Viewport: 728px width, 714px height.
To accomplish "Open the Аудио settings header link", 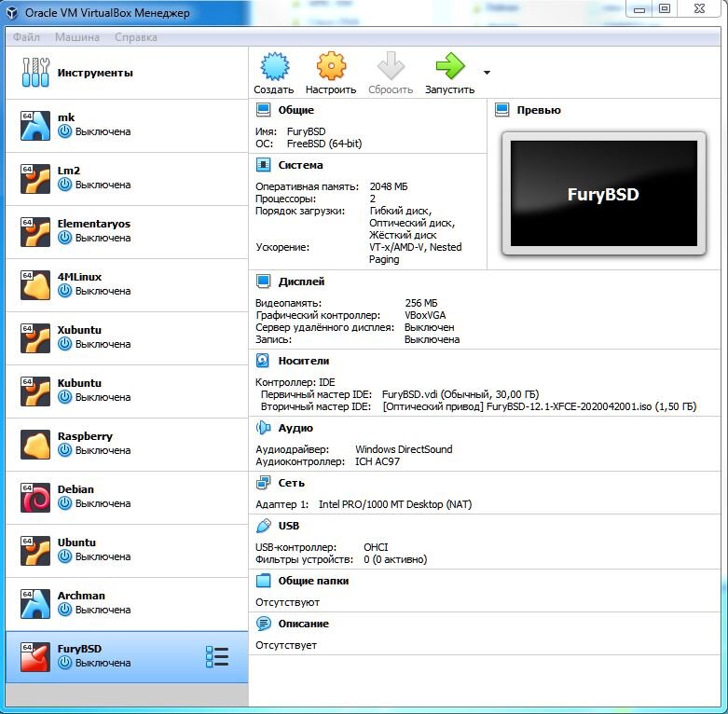I will click(x=295, y=428).
